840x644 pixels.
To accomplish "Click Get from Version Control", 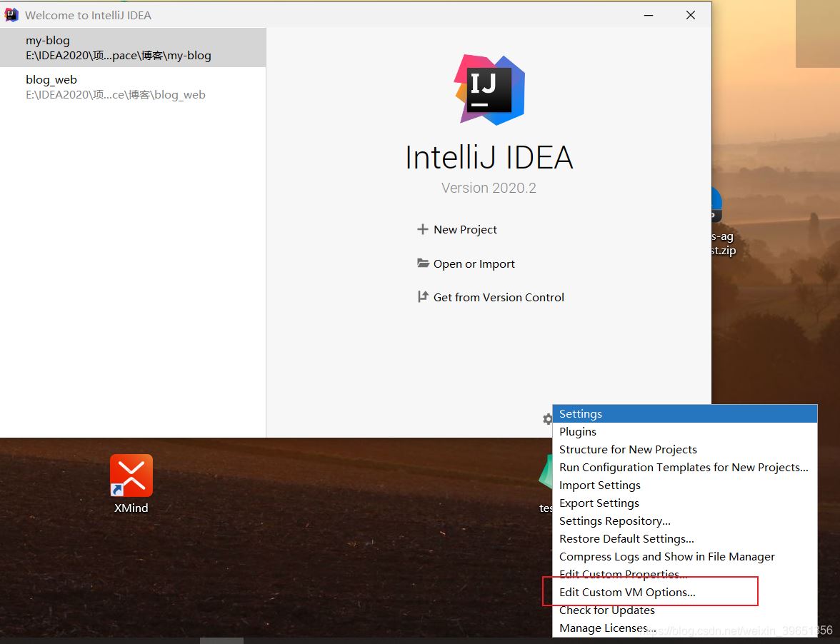I will click(499, 297).
